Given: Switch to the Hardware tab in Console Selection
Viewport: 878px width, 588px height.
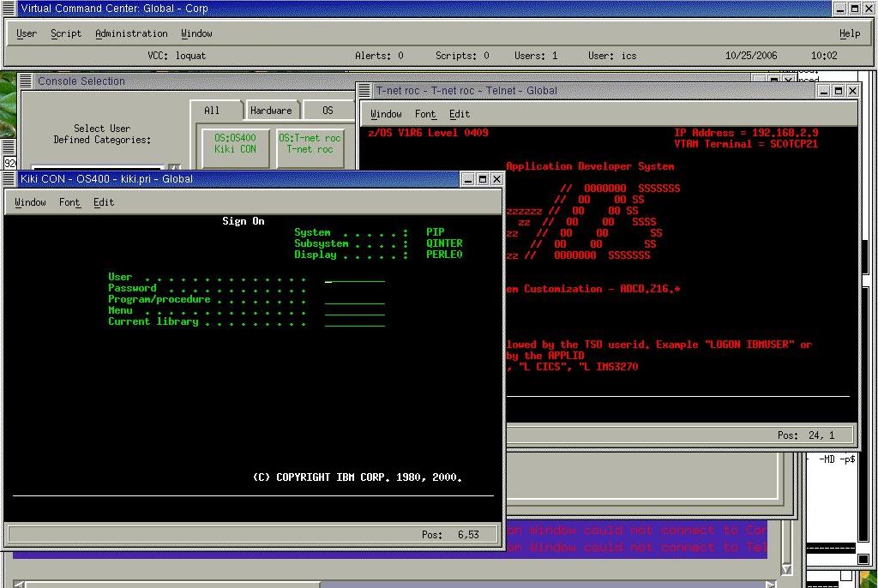Looking at the screenshot, I should [x=271, y=111].
